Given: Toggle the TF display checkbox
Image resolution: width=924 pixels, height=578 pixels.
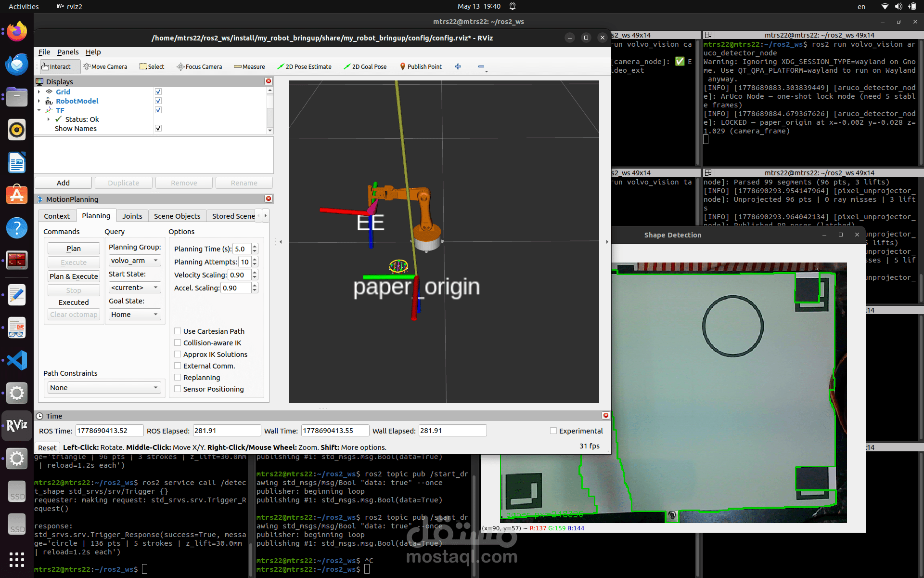Looking at the screenshot, I should click(158, 110).
